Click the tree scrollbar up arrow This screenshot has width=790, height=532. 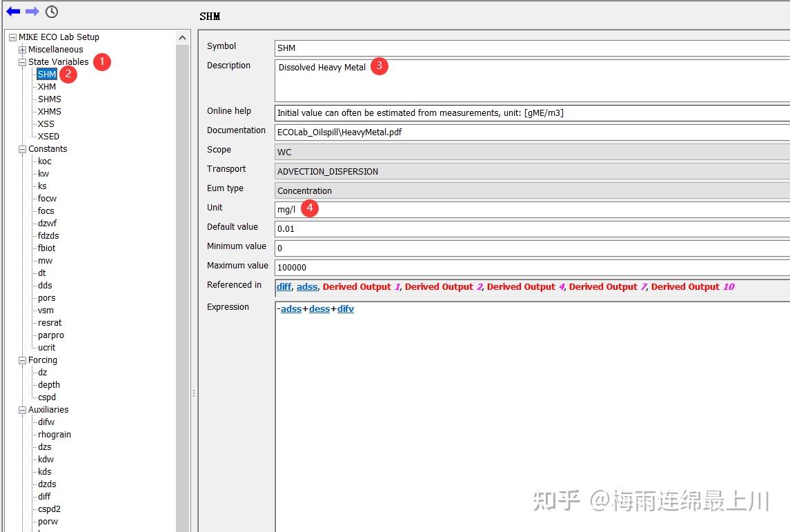click(182, 38)
